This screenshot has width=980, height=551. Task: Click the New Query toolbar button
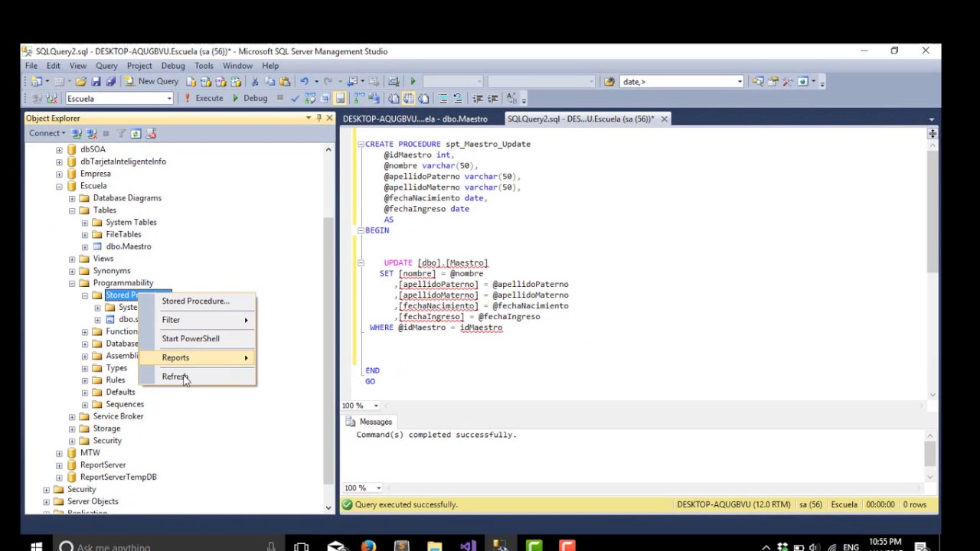point(151,81)
